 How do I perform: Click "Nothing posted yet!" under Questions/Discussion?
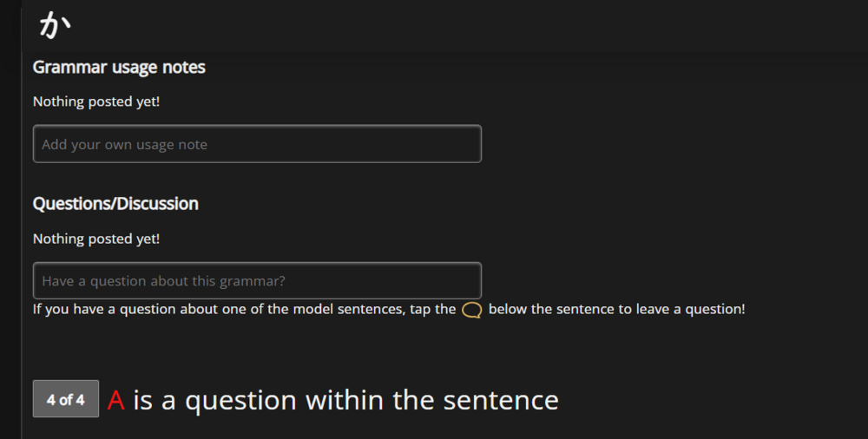coord(96,239)
